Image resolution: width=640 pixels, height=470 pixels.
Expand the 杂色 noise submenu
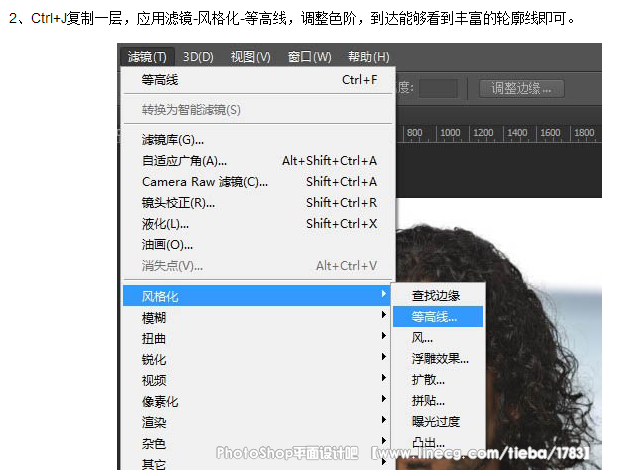257,443
